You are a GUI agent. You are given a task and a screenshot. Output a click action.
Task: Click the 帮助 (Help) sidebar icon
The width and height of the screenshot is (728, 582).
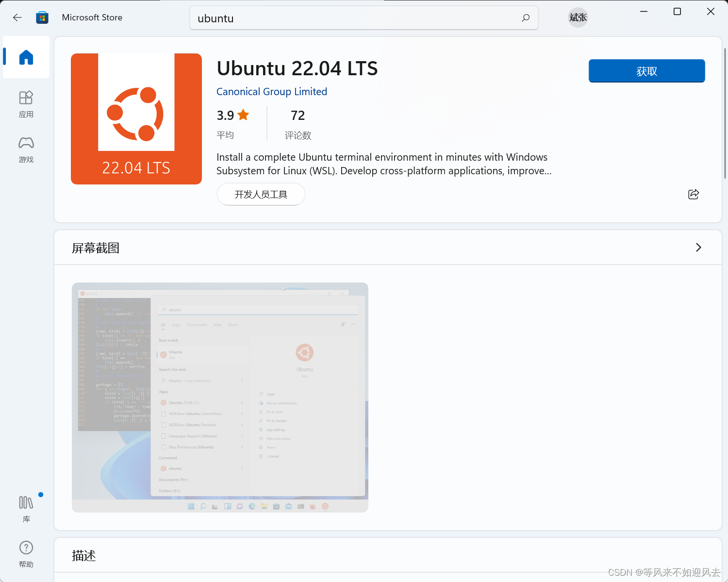pyautogui.click(x=26, y=553)
